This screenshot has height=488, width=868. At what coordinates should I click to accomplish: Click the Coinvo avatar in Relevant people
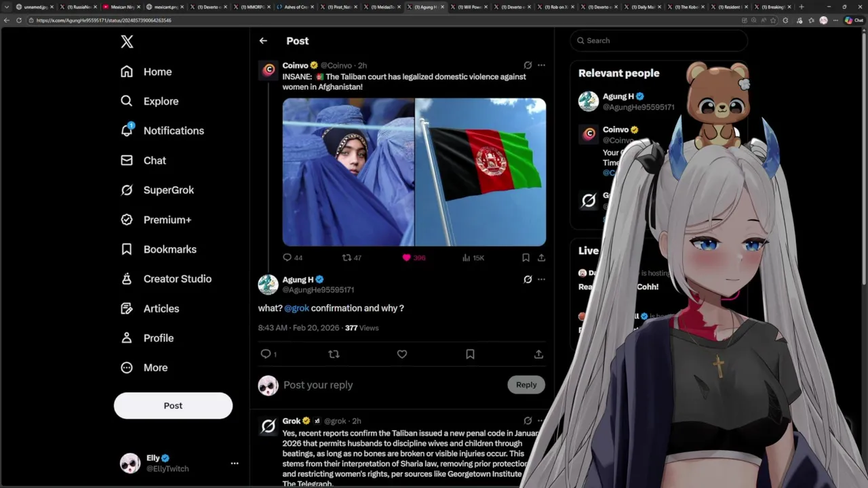coord(589,134)
